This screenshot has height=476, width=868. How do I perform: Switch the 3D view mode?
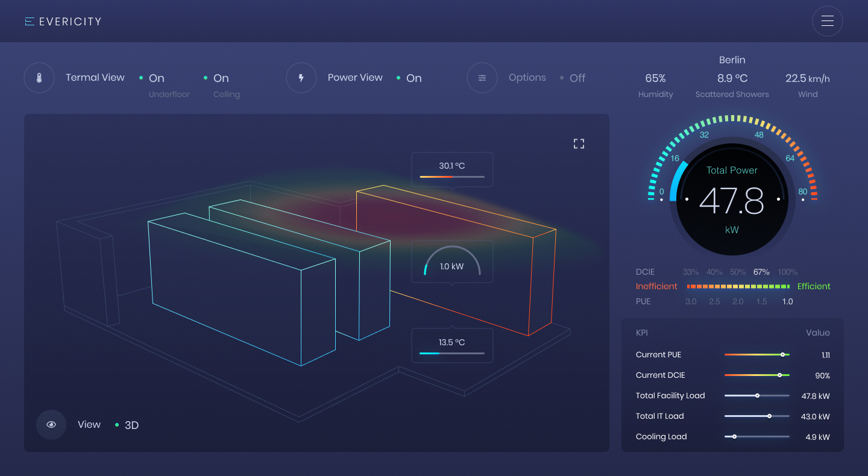[131, 425]
